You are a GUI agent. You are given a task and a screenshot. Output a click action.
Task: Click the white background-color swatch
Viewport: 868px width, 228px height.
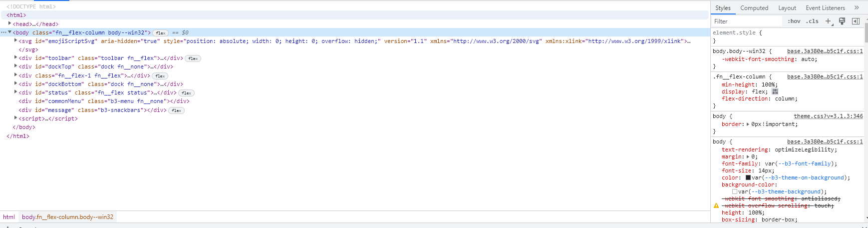pyautogui.click(x=735, y=191)
